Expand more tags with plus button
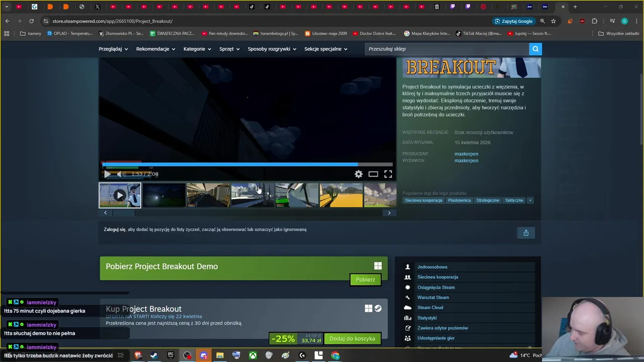644x362 pixels. point(530,200)
